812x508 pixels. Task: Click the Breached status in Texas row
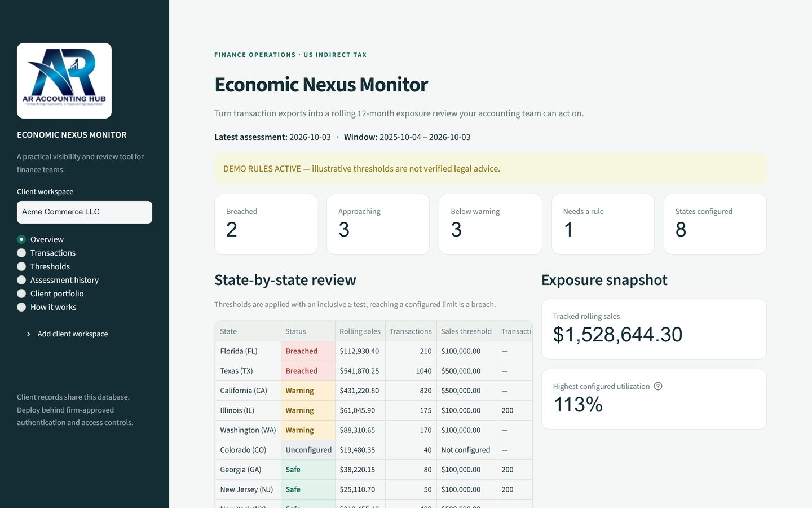308,371
